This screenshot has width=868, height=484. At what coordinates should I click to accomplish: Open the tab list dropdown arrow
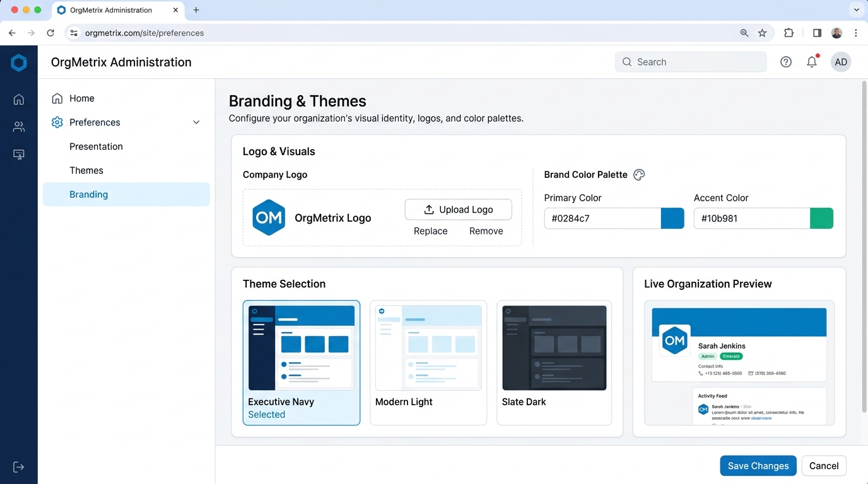856,10
